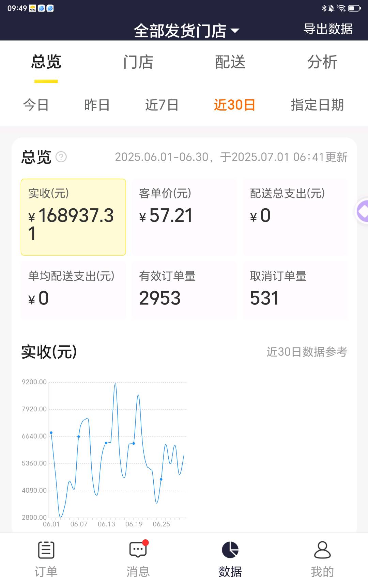Select the 指定日期 custom date filter
This screenshot has width=368, height=588.
(317, 105)
